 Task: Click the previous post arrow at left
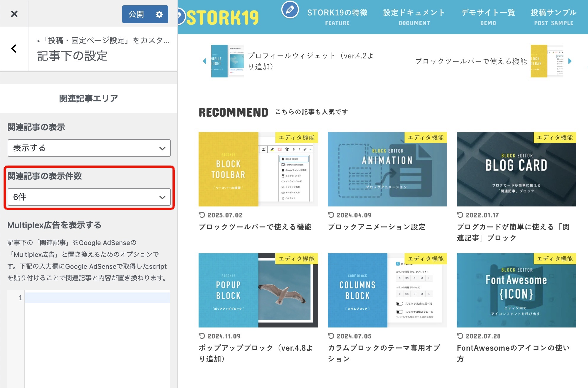204,61
